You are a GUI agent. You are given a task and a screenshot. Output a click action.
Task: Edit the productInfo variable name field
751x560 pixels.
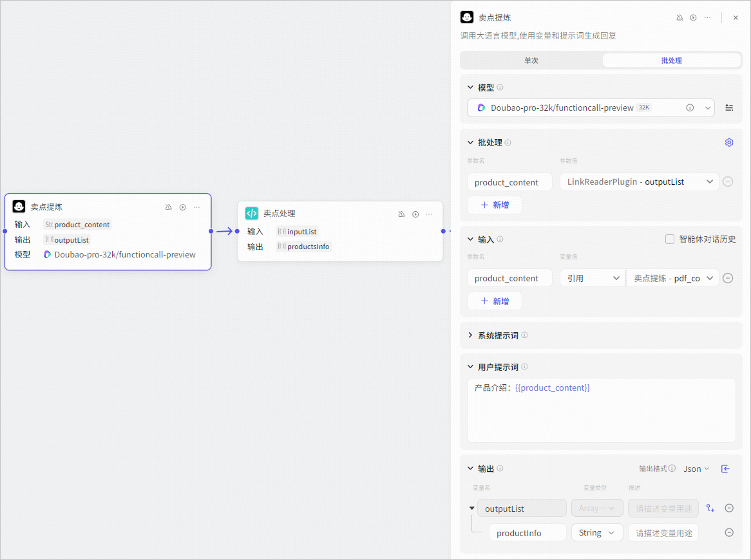(x=528, y=532)
